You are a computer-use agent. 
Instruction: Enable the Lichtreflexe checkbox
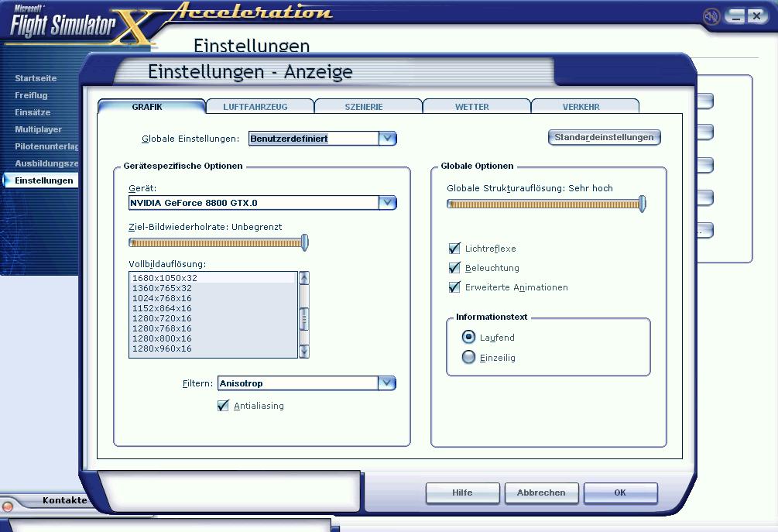(x=454, y=248)
